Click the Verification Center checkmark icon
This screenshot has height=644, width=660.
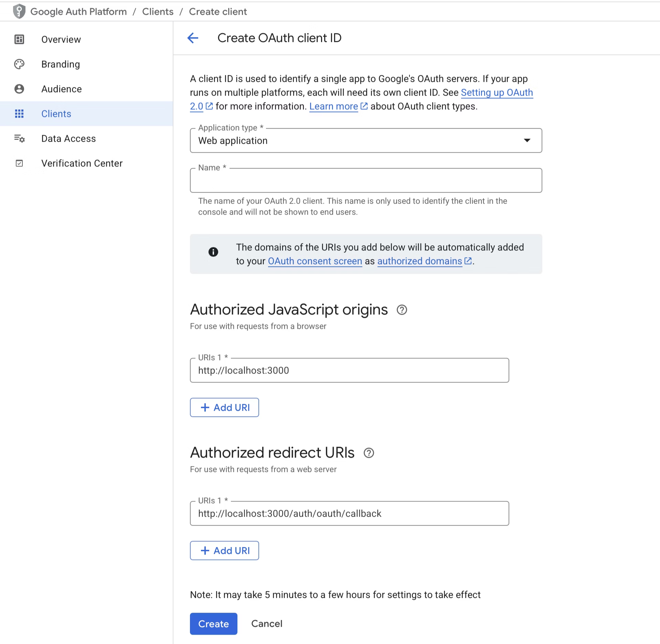(x=19, y=163)
